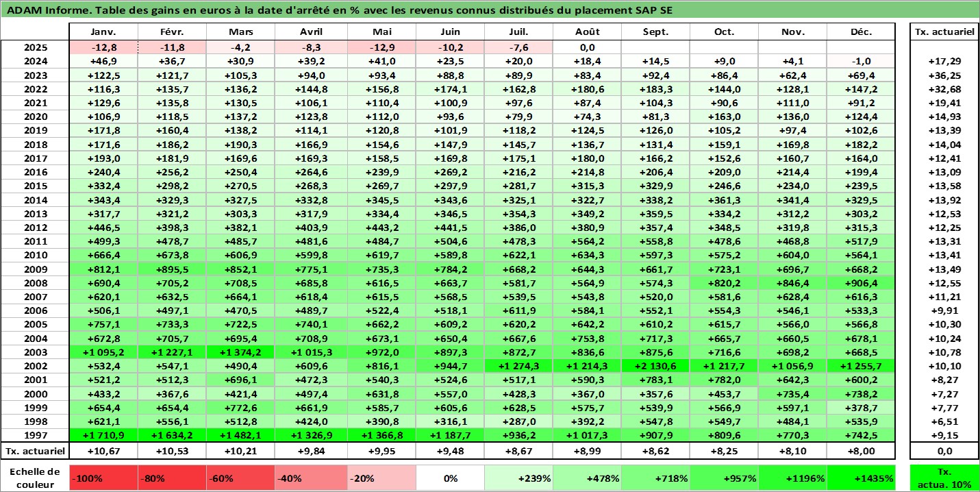
Task: Click the +564,2 cell in 2011 row
Action: [x=587, y=241]
